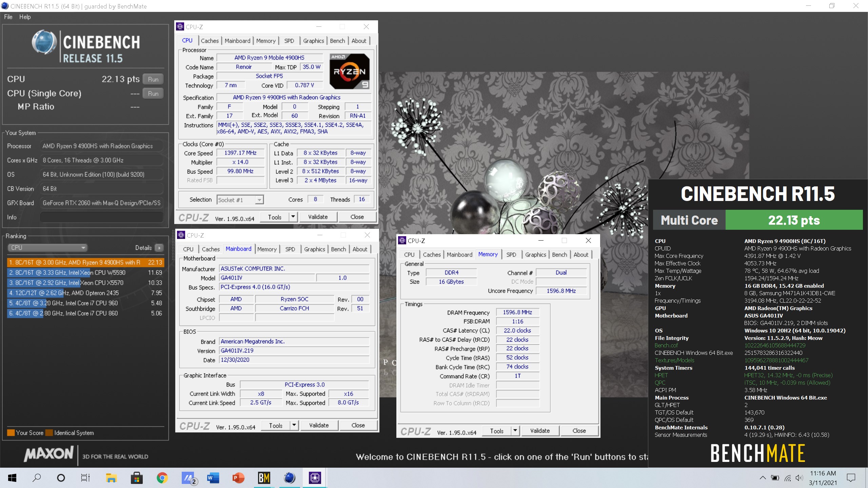Screen dimensions: 868x488
Task: Click Textures/Models integrity entry
Action: [674, 360]
